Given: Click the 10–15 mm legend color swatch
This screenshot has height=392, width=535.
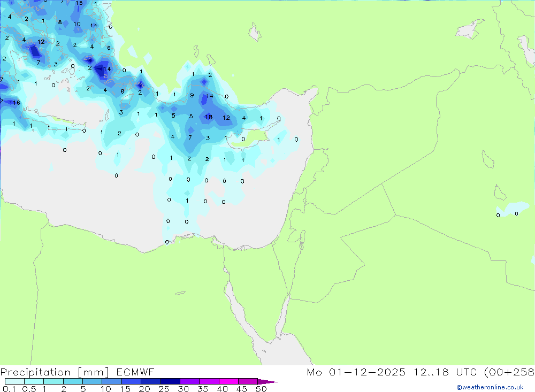Looking at the screenshot, I should tap(112, 381).
